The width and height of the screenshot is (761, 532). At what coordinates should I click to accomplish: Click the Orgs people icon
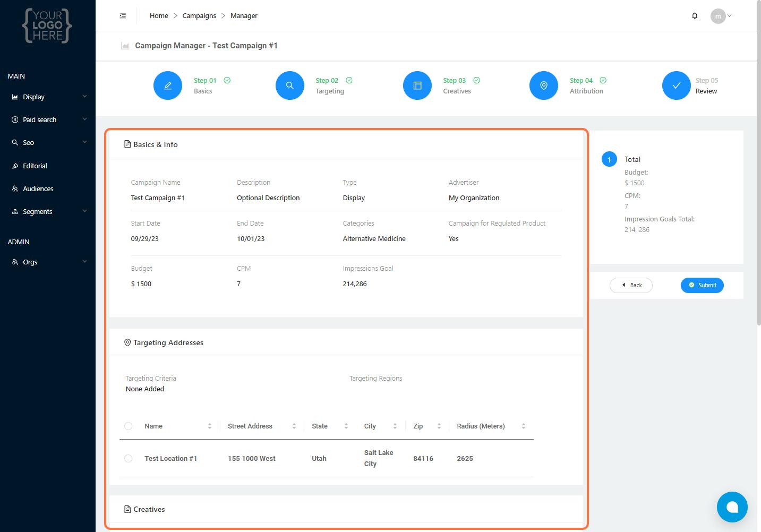(15, 262)
